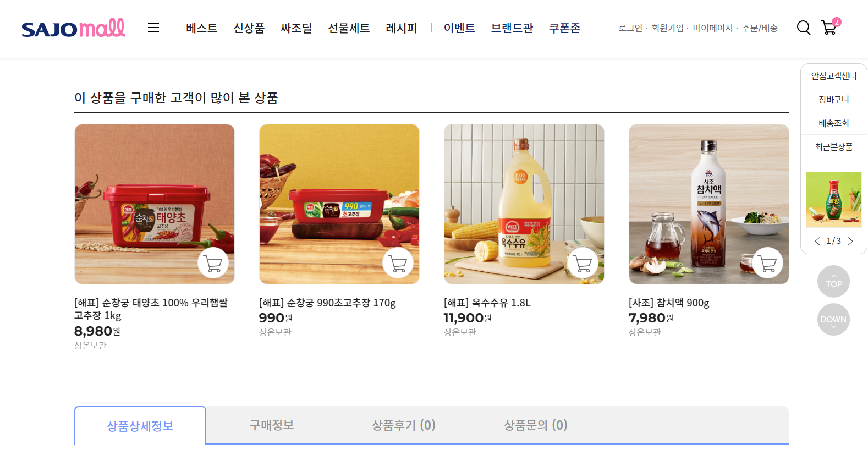Jump to page top with TOP button
Screen dimensions: 868x460
click(833, 282)
